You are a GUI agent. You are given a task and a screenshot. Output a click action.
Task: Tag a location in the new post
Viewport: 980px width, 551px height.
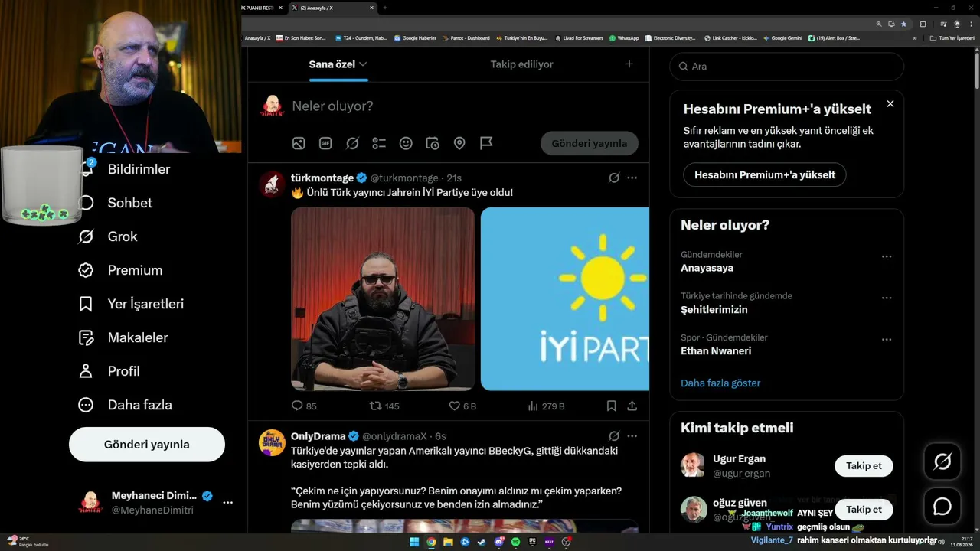[459, 143]
